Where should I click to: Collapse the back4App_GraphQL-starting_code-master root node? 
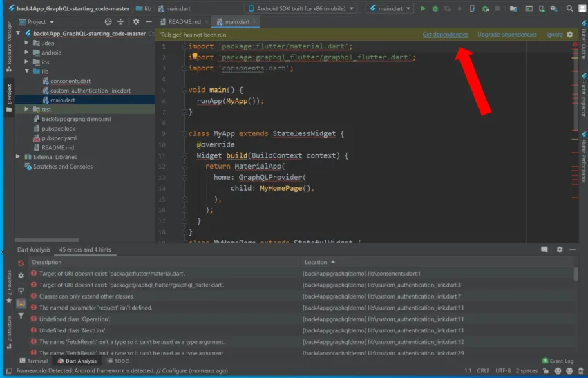(x=18, y=33)
